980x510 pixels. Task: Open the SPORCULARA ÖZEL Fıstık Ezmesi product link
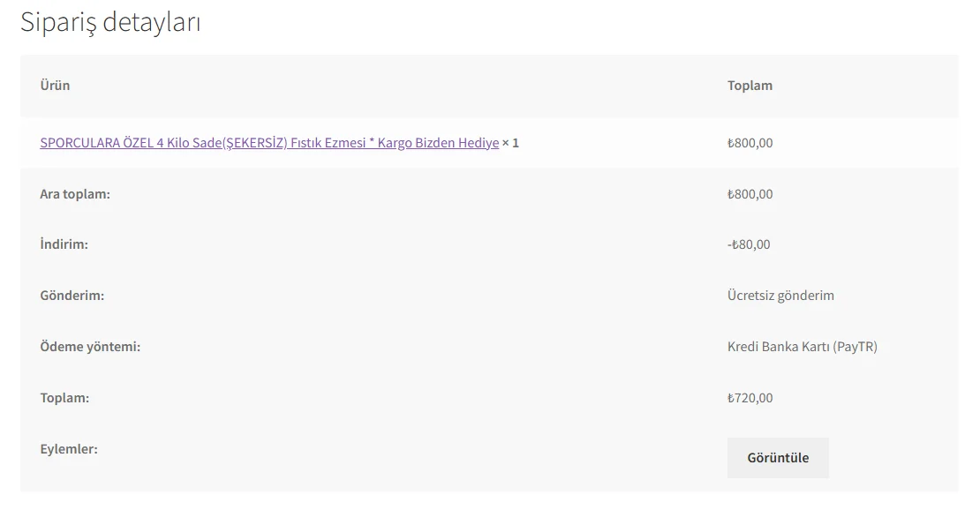point(269,143)
